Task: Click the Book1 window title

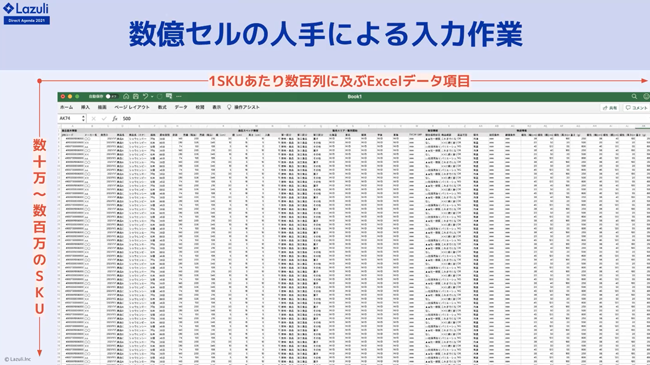Action: tap(354, 96)
